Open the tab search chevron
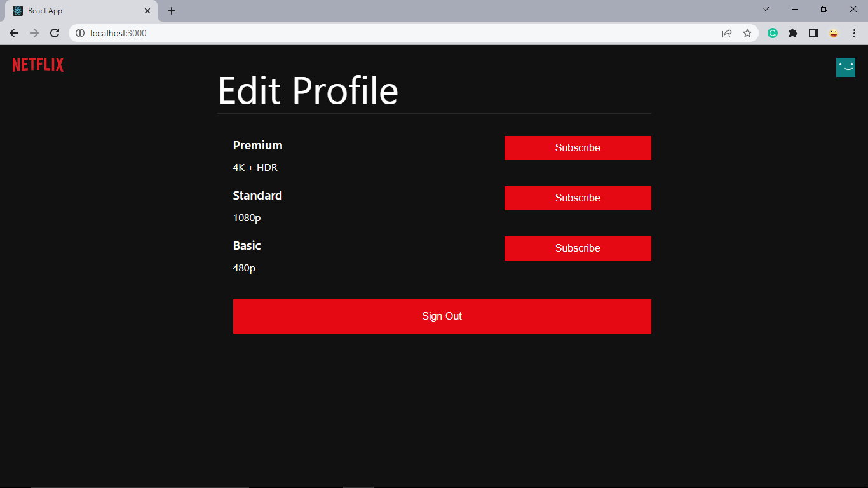 pyautogui.click(x=766, y=10)
